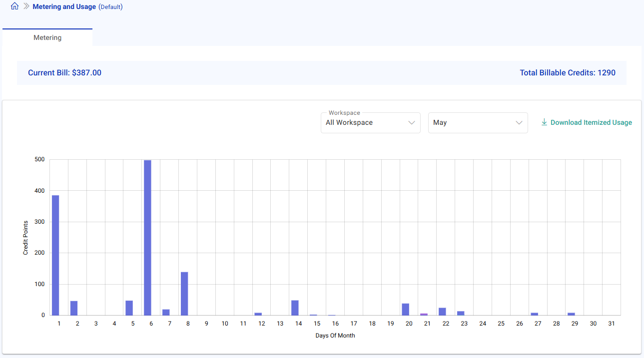Click the day 1 usage bar
644x358 pixels.
point(55,255)
